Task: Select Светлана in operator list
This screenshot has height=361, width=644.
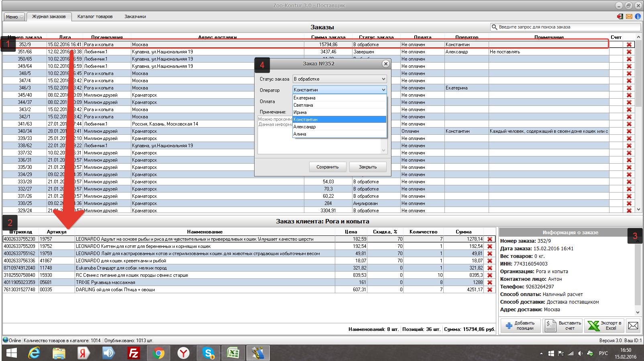Action: pyautogui.click(x=339, y=105)
